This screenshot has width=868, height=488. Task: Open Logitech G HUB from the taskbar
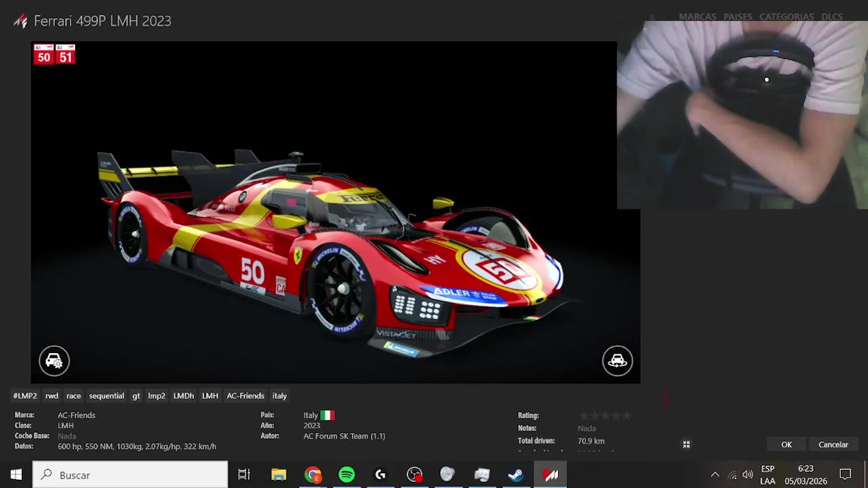click(x=380, y=474)
